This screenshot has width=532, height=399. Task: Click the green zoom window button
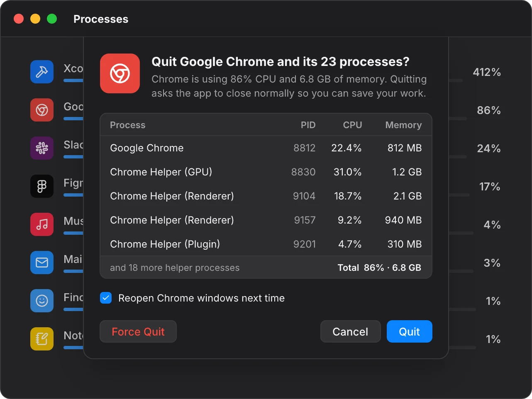(52, 19)
